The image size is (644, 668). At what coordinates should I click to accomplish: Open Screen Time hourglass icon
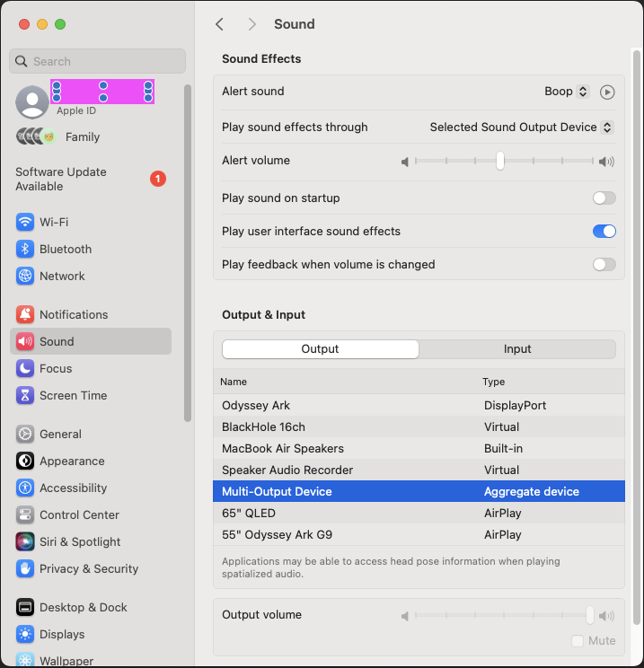[25, 395]
